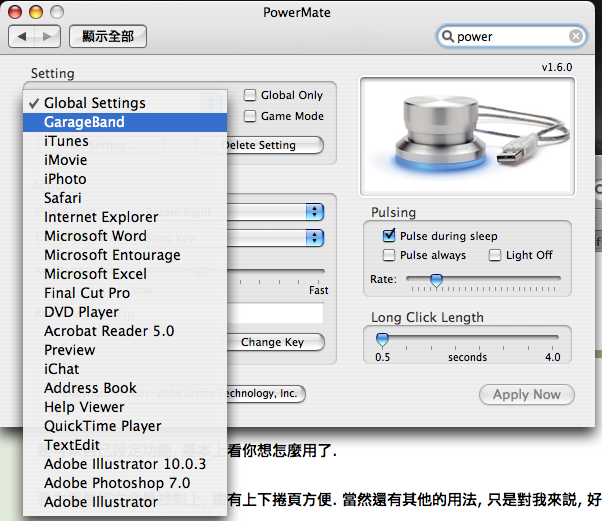
Task: Open the upper action dropdown arrows
Action: coord(315,212)
